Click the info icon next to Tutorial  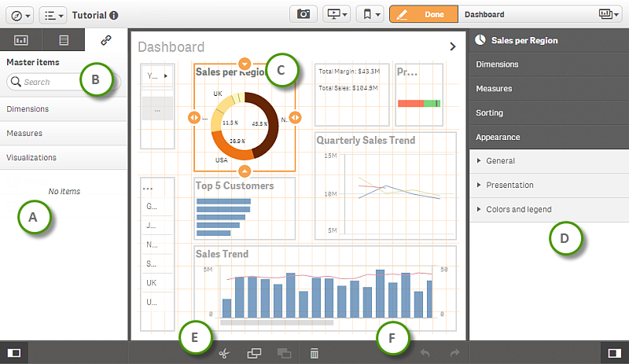(x=115, y=15)
